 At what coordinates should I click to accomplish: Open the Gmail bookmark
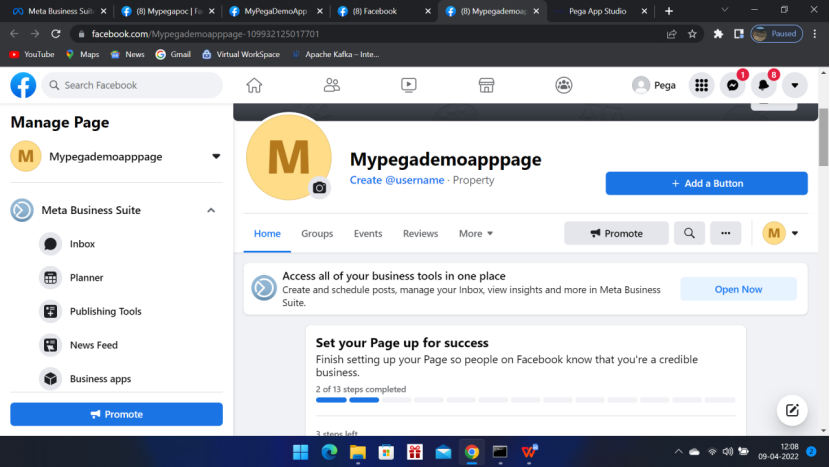(x=173, y=54)
